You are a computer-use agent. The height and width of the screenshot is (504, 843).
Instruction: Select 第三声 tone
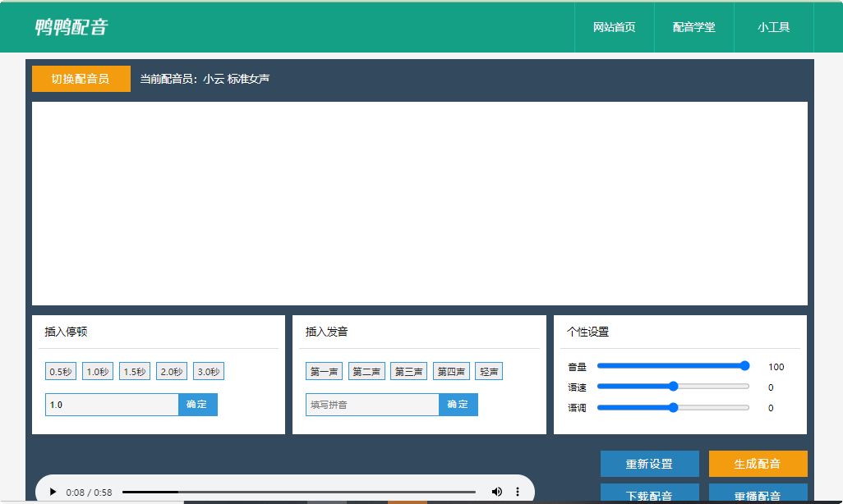pyautogui.click(x=408, y=372)
